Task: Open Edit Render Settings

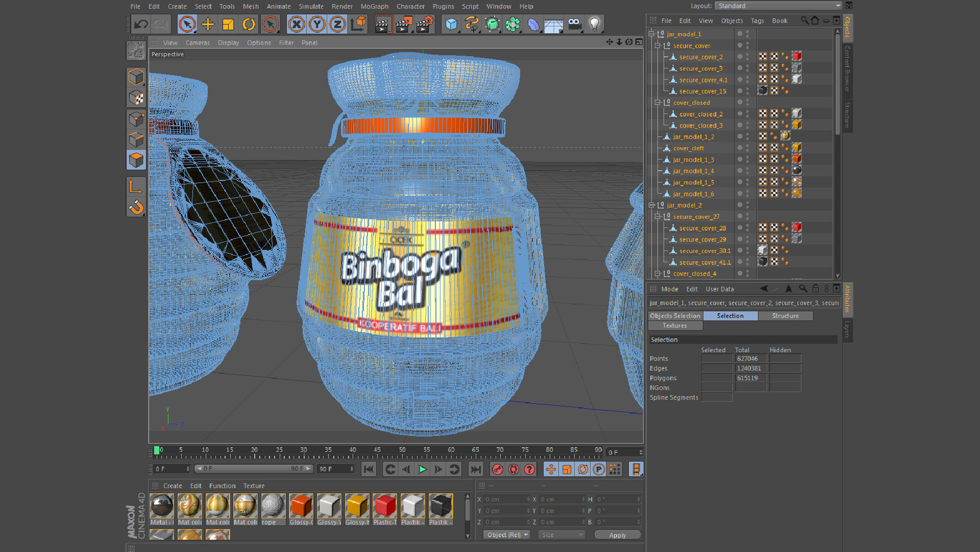Action: tap(425, 24)
